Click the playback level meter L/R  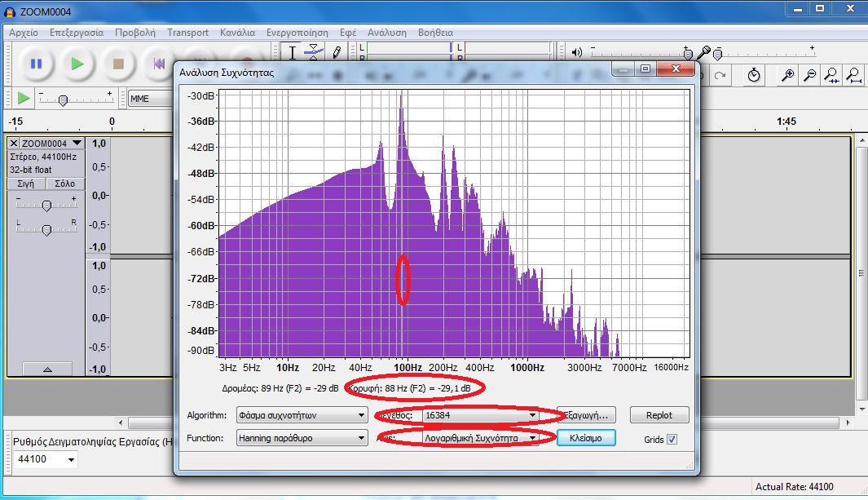click(407, 51)
